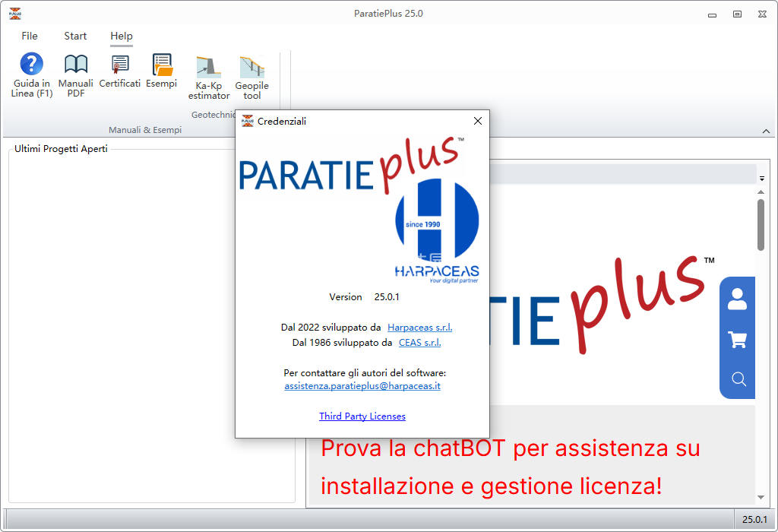The height and width of the screenshot is (532, 778).
Task: Launch the Geopile tool
Action: 252,78
